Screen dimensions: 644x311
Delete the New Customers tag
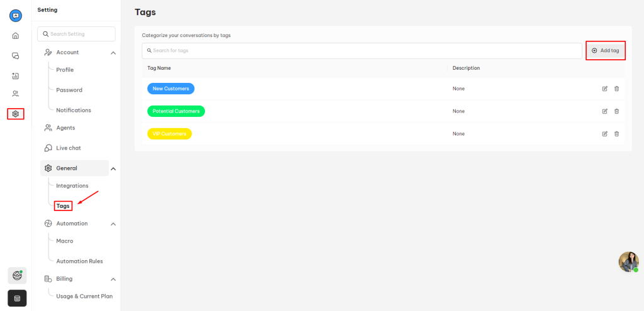point(616,89)
